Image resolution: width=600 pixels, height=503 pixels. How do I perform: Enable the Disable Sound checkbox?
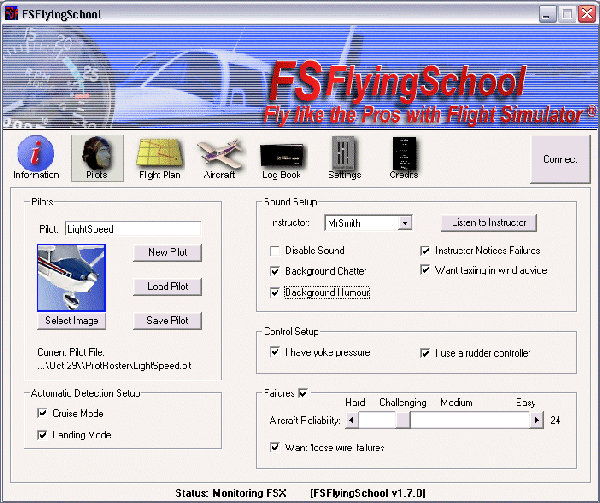pyautogui.click(x=275, y=251)
